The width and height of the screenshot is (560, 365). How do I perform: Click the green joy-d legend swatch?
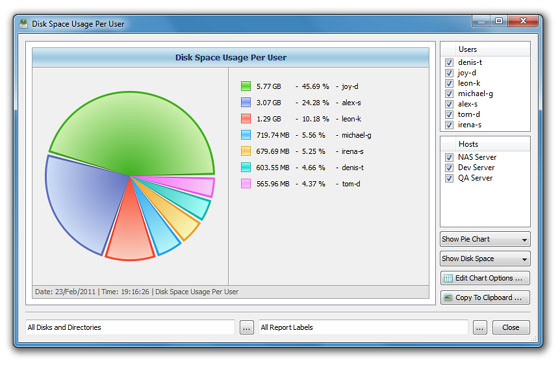coord(246,86)
